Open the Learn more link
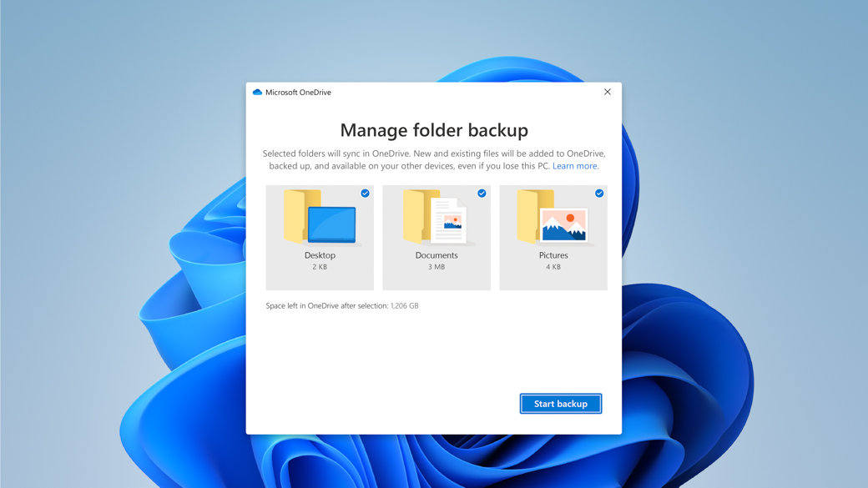Viewport: 868px width, 488px height. point(574,166)
